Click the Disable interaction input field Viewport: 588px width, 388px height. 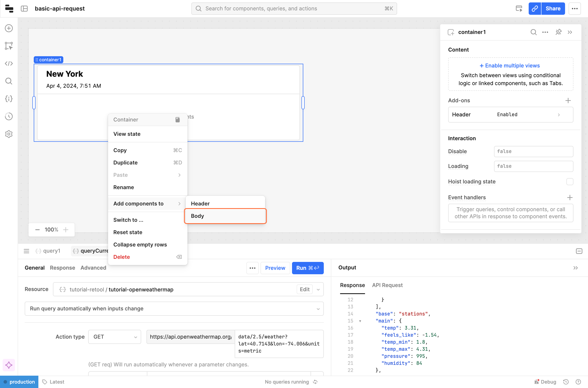(x=533, y=151)
